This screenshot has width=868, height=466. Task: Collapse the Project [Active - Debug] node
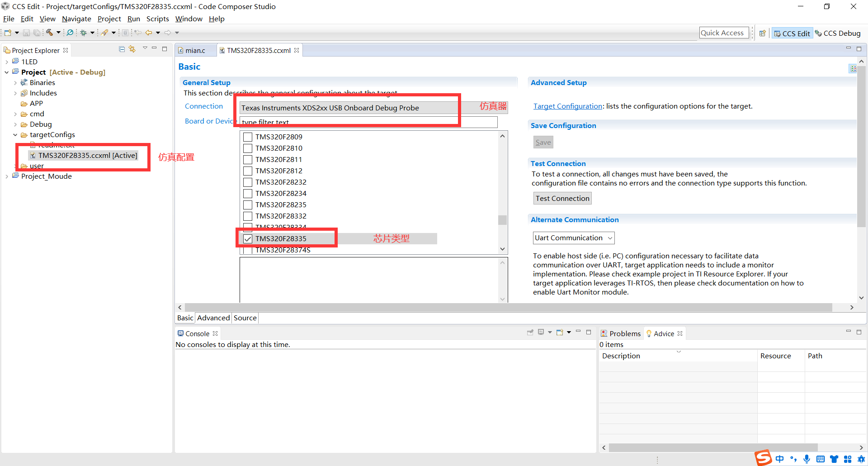coord(7,72)
